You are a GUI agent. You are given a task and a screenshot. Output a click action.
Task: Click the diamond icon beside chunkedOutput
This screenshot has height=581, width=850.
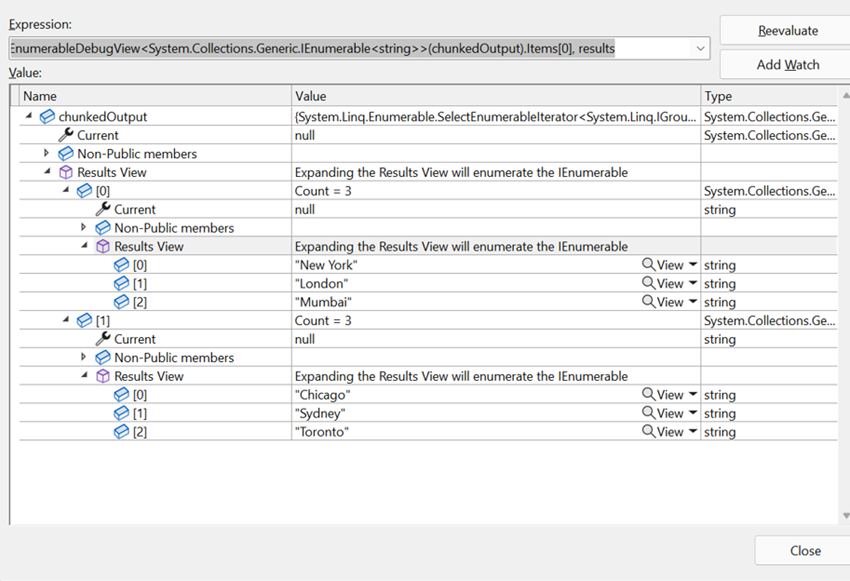(47, 116)
